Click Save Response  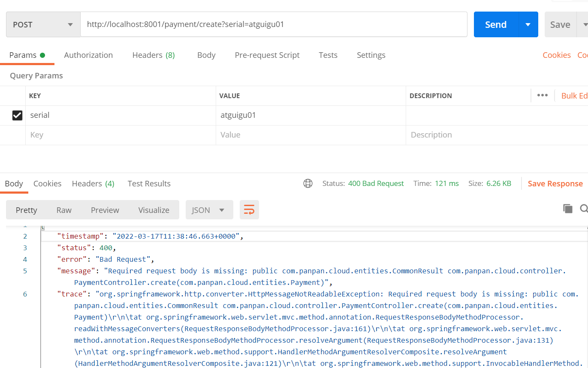point(555,183)
